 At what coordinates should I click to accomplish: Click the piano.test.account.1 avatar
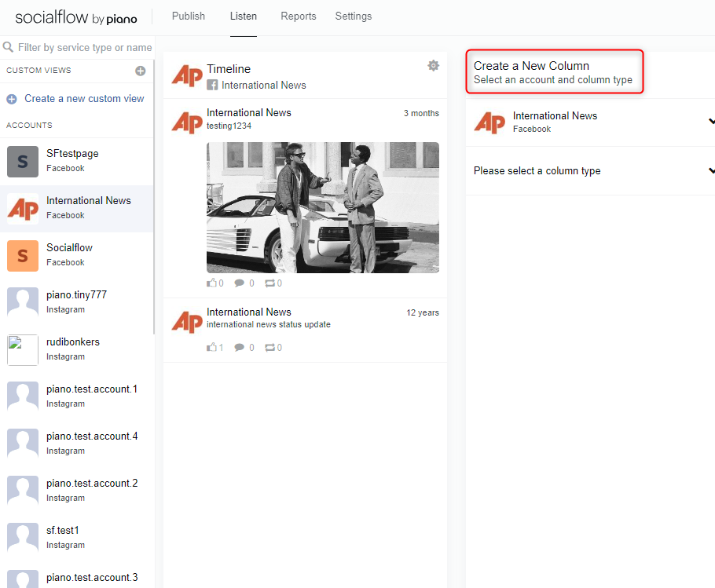click(23, 397)
